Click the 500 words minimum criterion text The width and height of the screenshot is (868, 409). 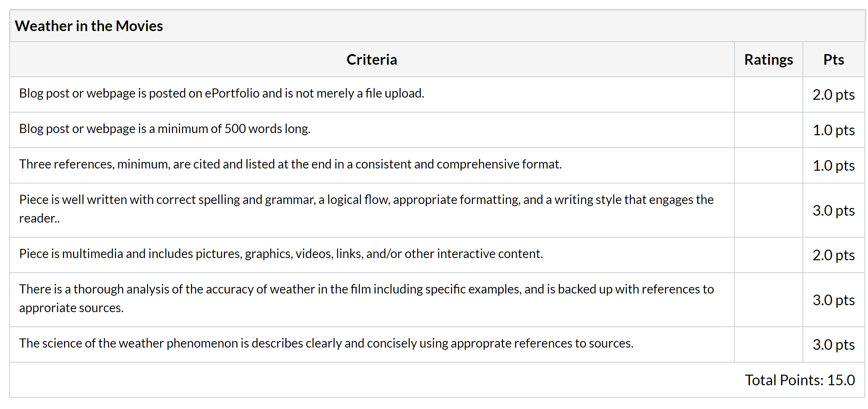[165, 129]
